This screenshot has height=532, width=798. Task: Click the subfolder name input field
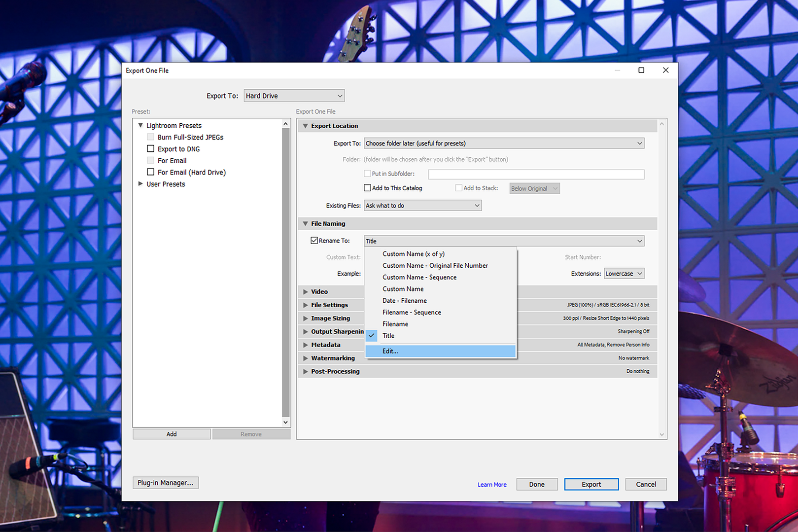[x=536, y=174]
